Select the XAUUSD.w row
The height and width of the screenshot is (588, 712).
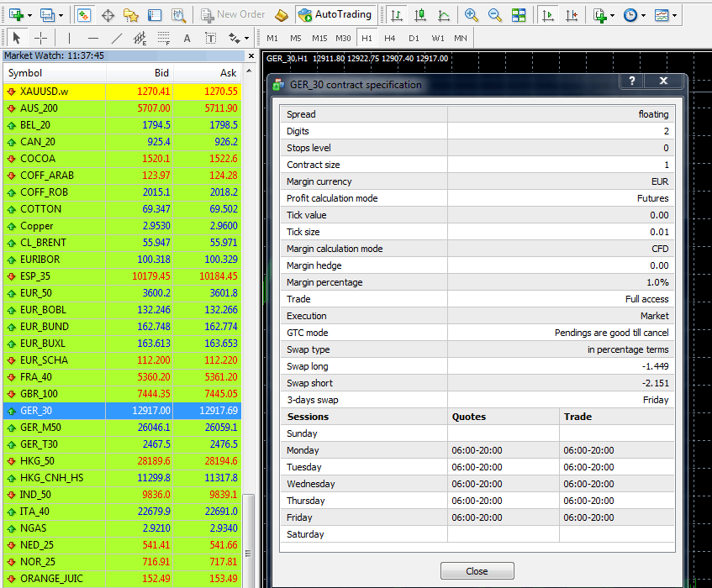click(122, 92)
